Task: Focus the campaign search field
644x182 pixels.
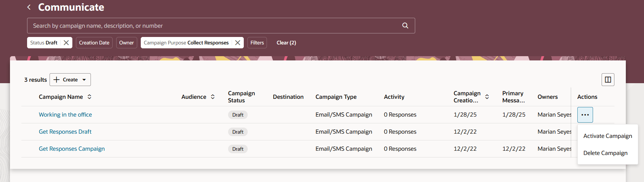Action: click(214, 26)
